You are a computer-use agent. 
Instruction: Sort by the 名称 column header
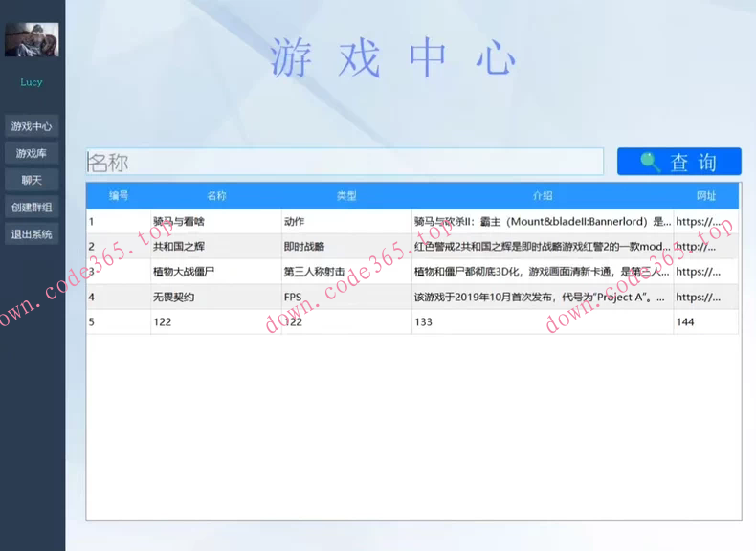pos(216,196)
